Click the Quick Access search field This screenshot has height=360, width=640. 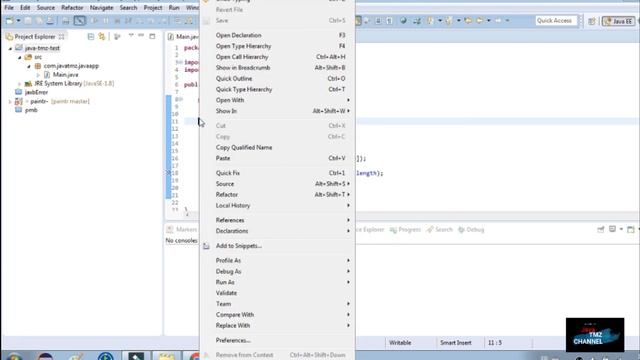coord(556,20)
